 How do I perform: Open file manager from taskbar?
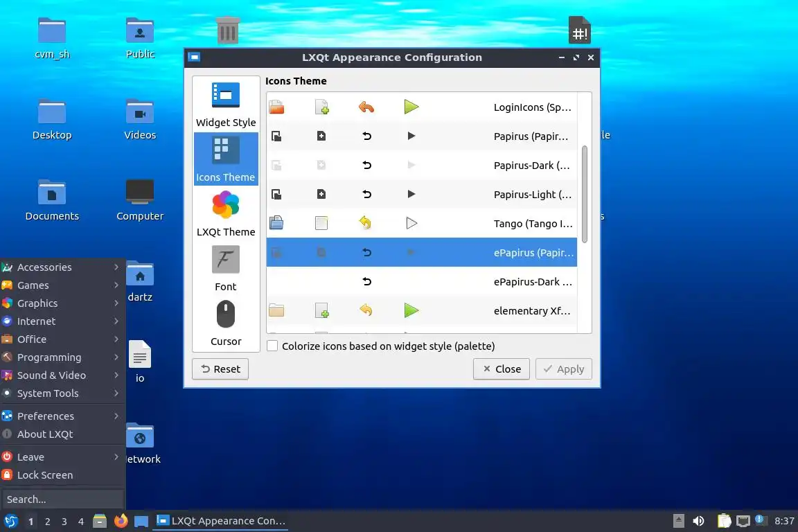tap(100, 521)
